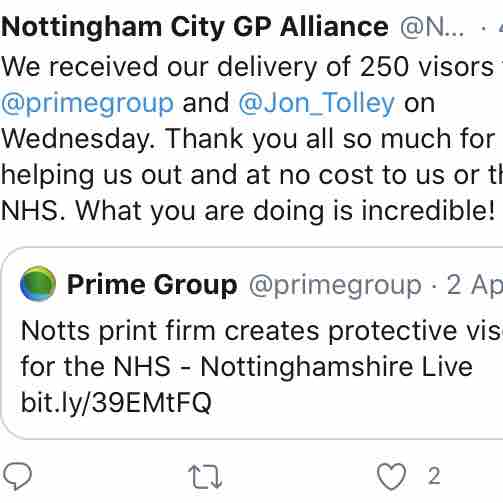Open the @Jon_Tolley mention link
Viewport: 503px width, 503px height.
point(317,103)
